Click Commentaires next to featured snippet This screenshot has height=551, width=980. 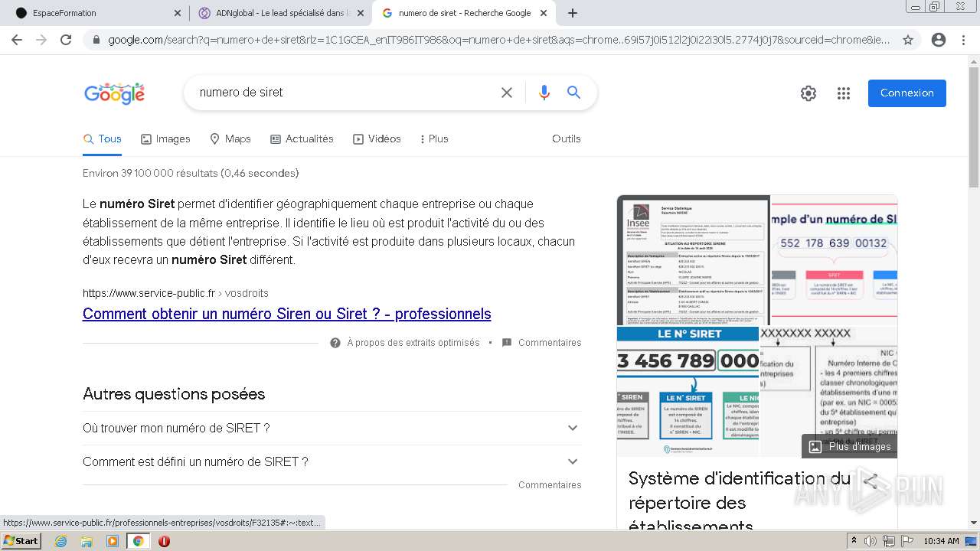point(542,343)
